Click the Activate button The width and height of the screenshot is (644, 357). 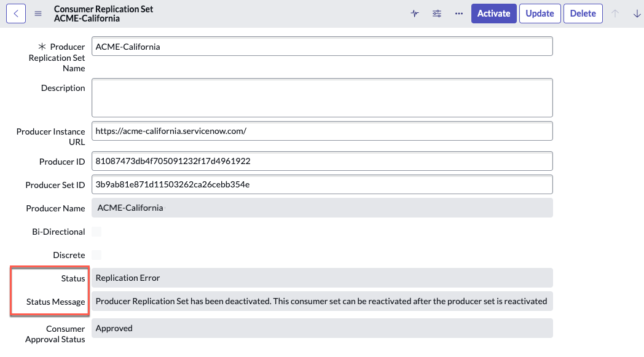pyautogui.click(x=493, y=14)
